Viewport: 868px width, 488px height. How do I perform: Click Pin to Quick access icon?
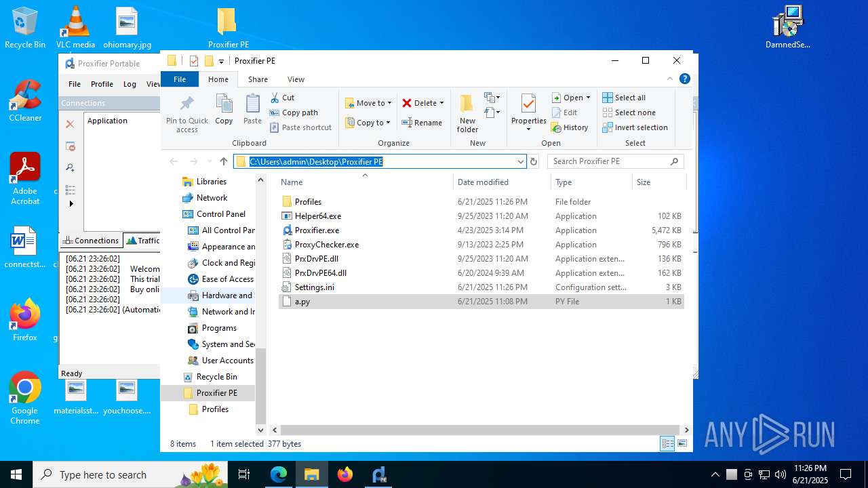(x=186, y=113)
